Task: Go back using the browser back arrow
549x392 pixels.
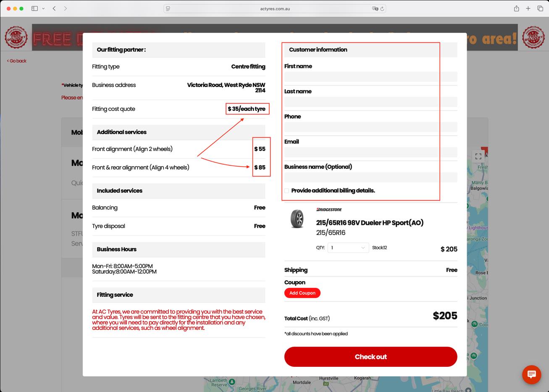Action: pyautogui.click(x=54, y=8)
